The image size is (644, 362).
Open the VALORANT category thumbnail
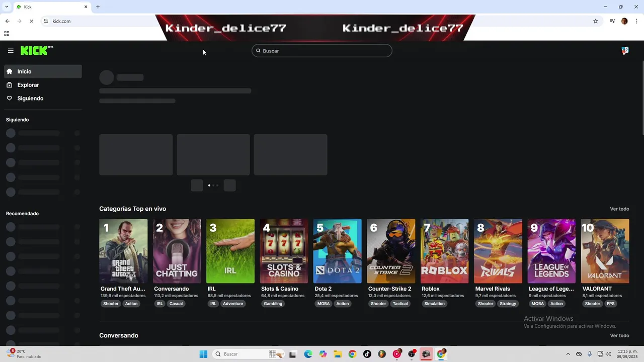click(605, 251)
